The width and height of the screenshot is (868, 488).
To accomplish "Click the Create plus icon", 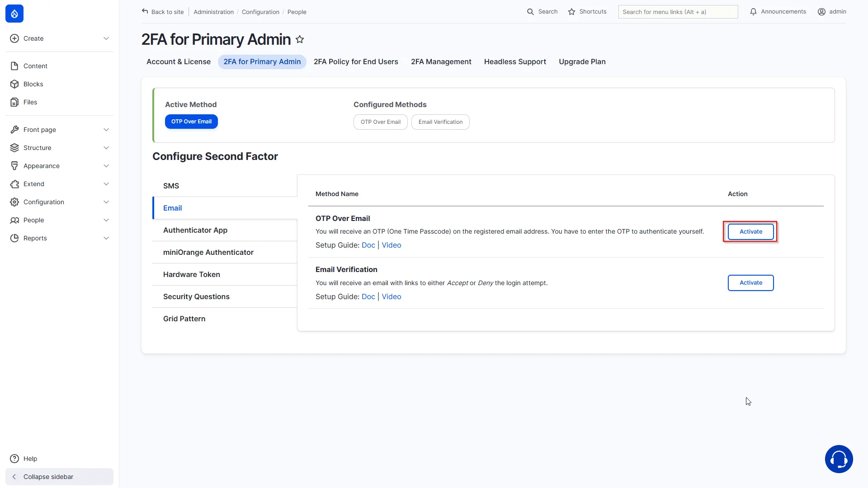I will (x=14, y=38).
